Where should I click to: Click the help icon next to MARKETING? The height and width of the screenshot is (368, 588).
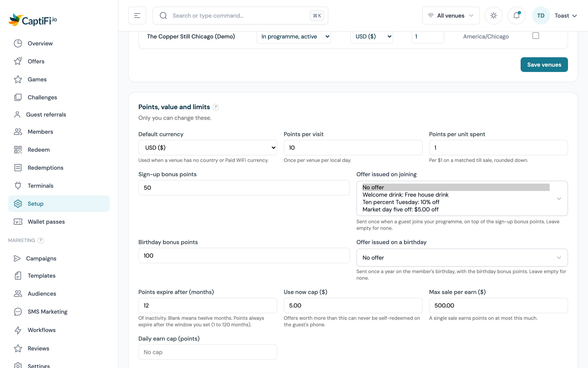coord(41,240)
